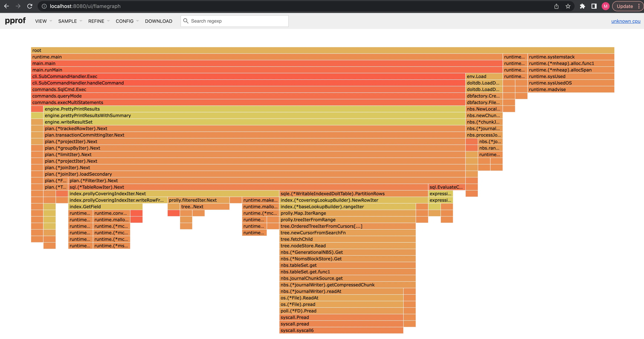Click the unknown cpu link
This screenshot has height=339, width=644.
coord(626,21)
